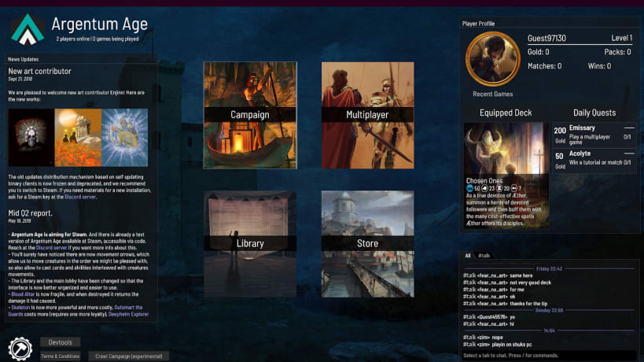
Task: Click the Matches: 0 stat
Action: click(x=545, y=66)
